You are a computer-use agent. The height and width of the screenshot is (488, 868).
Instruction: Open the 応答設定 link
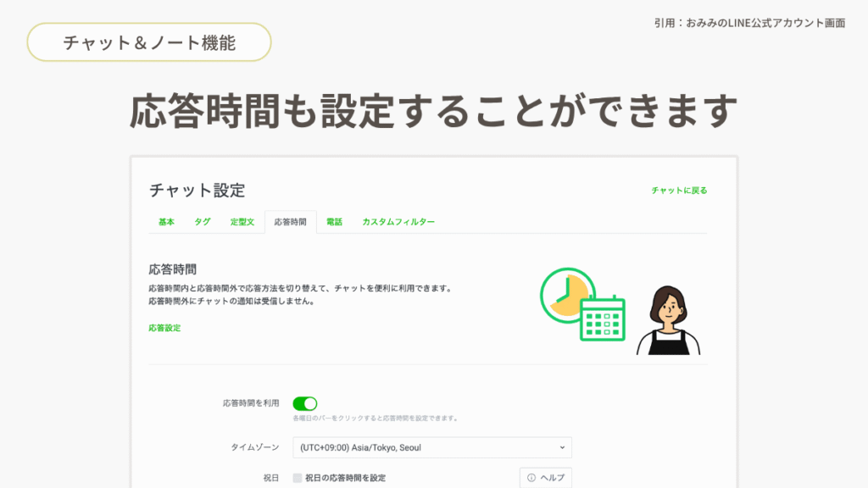tap(164, 328)
